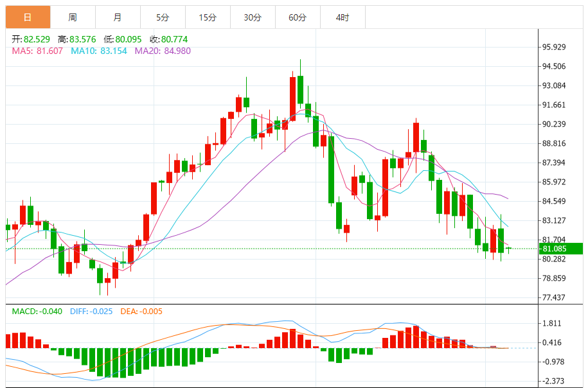Image resolution: width=588 pixels, height=388 pixels.
Task: Open the 15分 interval tab
Action: (208, 17)
